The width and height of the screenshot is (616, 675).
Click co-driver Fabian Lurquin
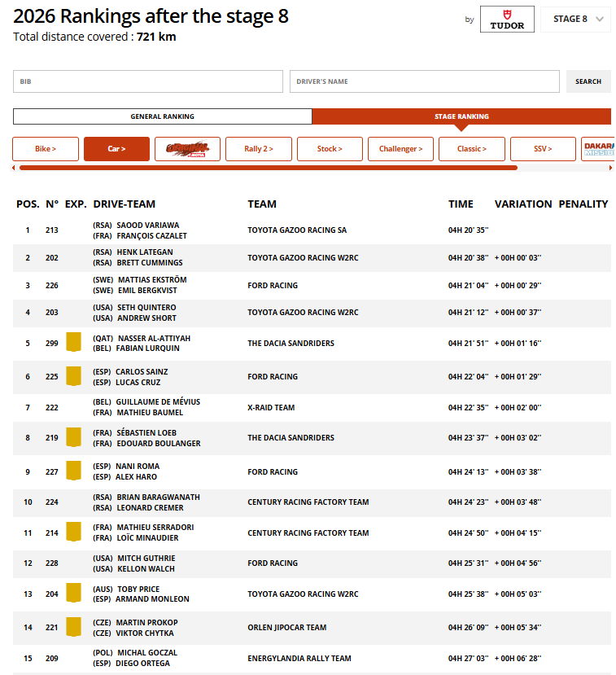[x=147, y=348]
